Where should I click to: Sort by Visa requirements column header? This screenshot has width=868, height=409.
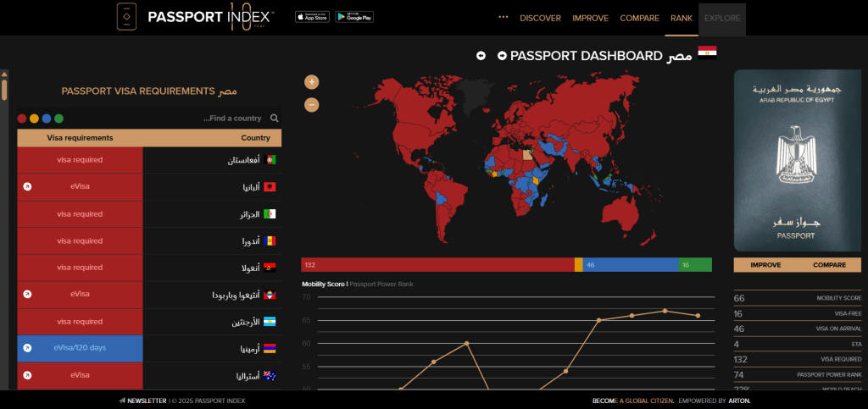click(x=80, y=138)
